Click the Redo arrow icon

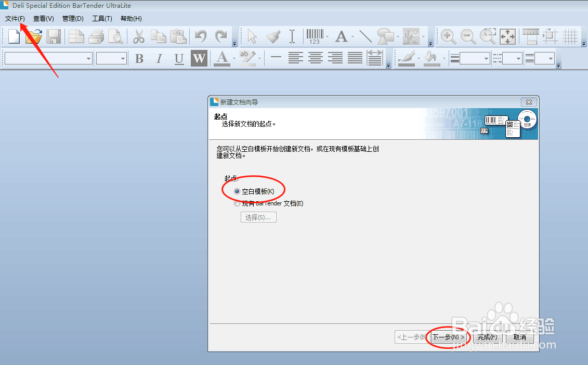(x=221, y=36)
